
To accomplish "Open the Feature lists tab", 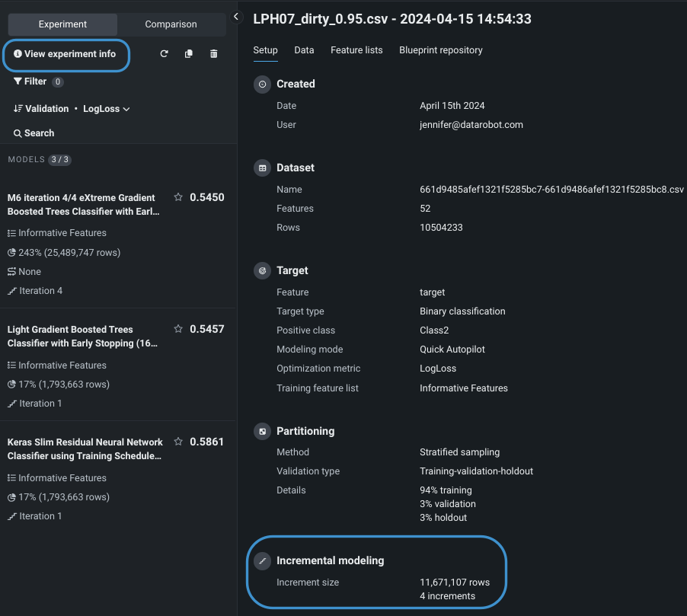I will click(356, 50).
